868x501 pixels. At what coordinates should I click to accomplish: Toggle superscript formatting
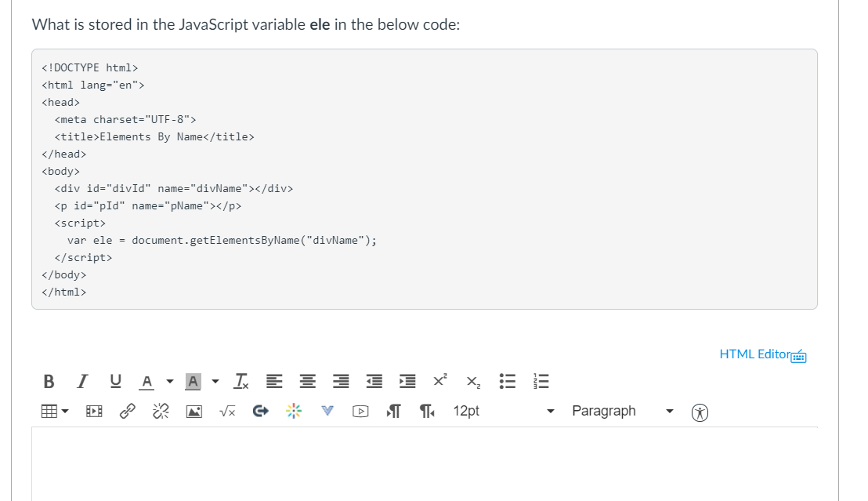(x=439, y=381)
